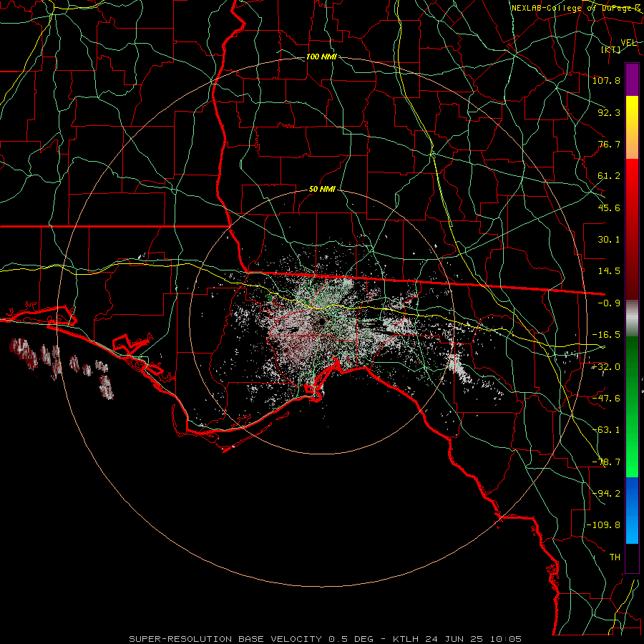Select the 92.3 scale value
This screenshot has height=644, width=644.
click(x=609, y=112)
